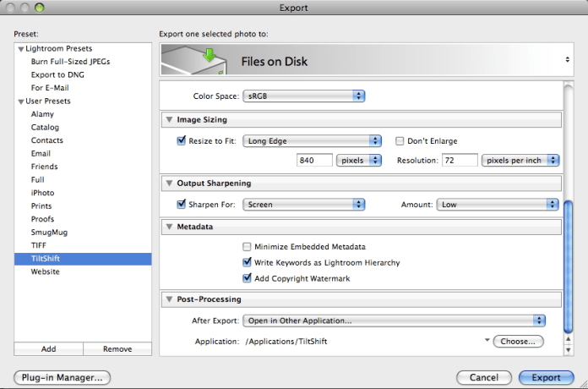
Task: Check Minimize Embedded Metadata option
Action: 248,247
